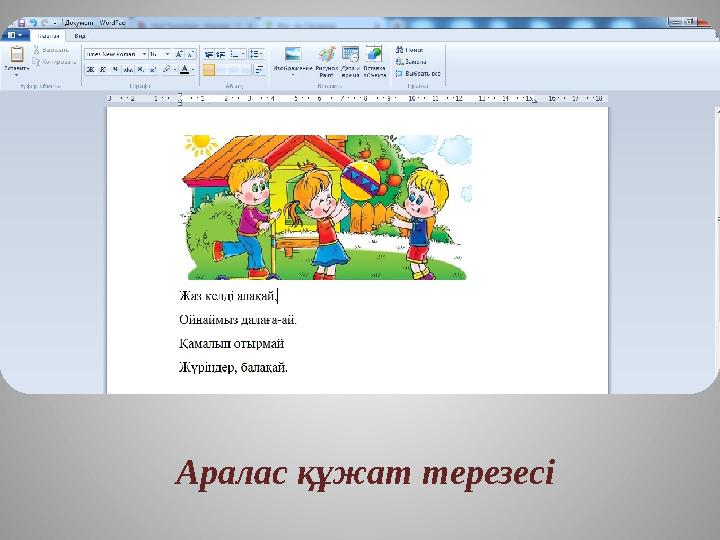
Task: Click the Undo arrow in quick access toolbar
Action: click(x=34, y=22)
